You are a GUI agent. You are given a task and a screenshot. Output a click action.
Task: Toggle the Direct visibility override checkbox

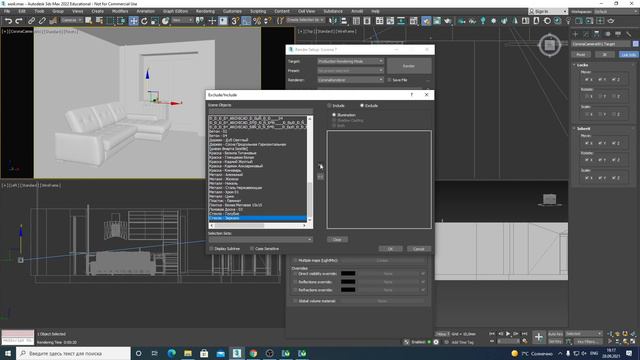pyautogui.click(x=295, y=273)
